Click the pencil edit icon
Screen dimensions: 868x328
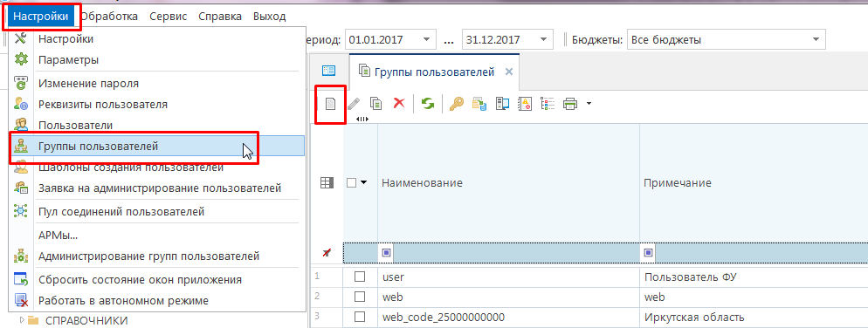[353, 104]
